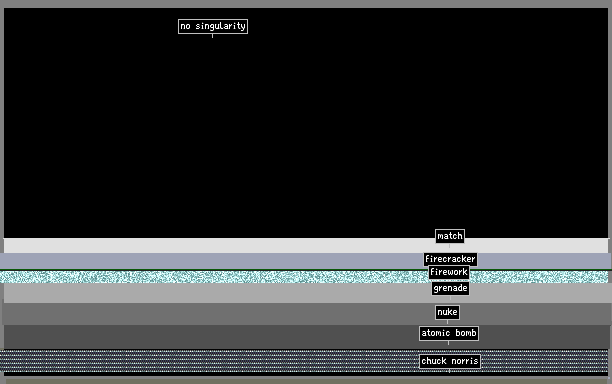
Task: Click the "no singularity" label
Action: pos(213,26)
